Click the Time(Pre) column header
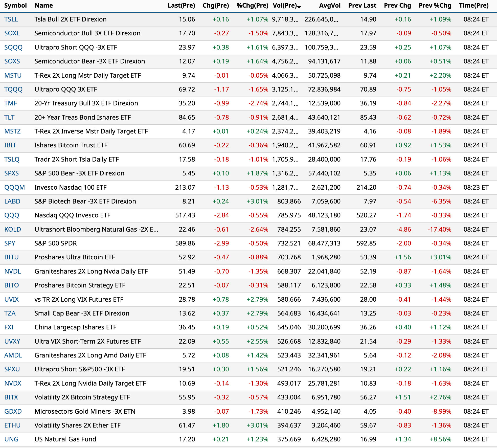 (473, 6)
